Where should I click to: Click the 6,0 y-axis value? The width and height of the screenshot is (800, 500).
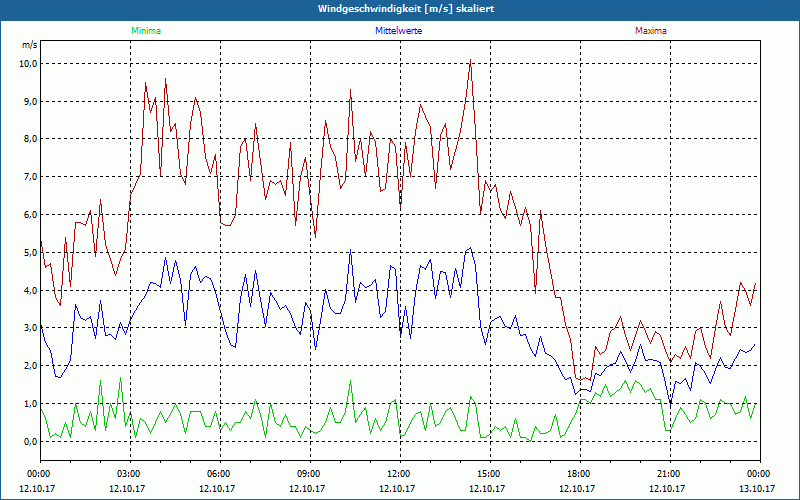click(30, 215)
